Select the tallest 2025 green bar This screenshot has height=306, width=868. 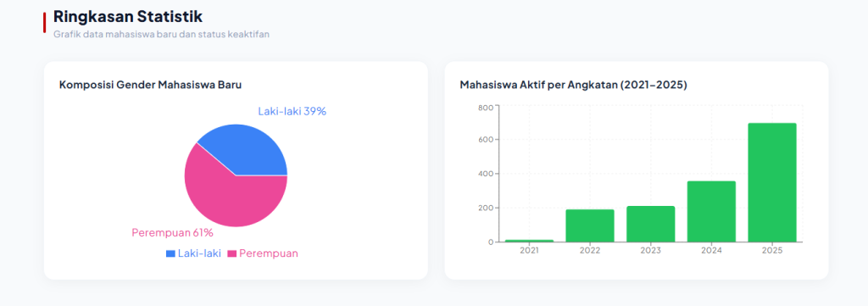click(772, 182)
